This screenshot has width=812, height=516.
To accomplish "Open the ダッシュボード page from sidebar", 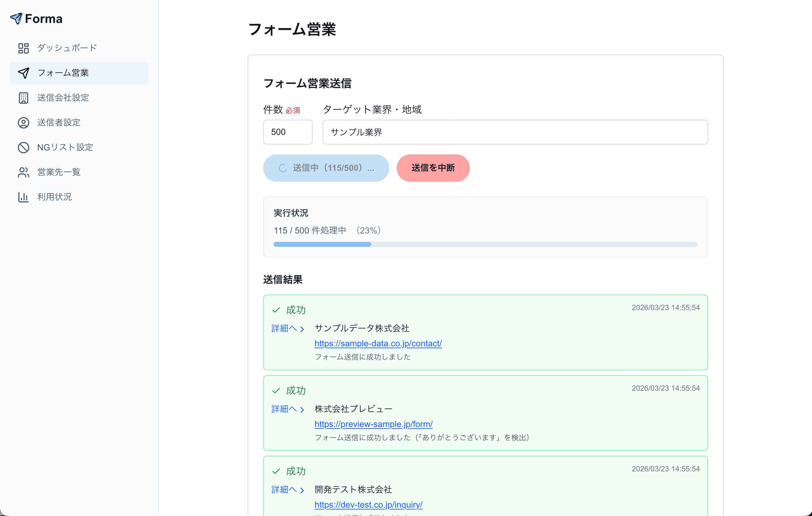I will point(66,47).
